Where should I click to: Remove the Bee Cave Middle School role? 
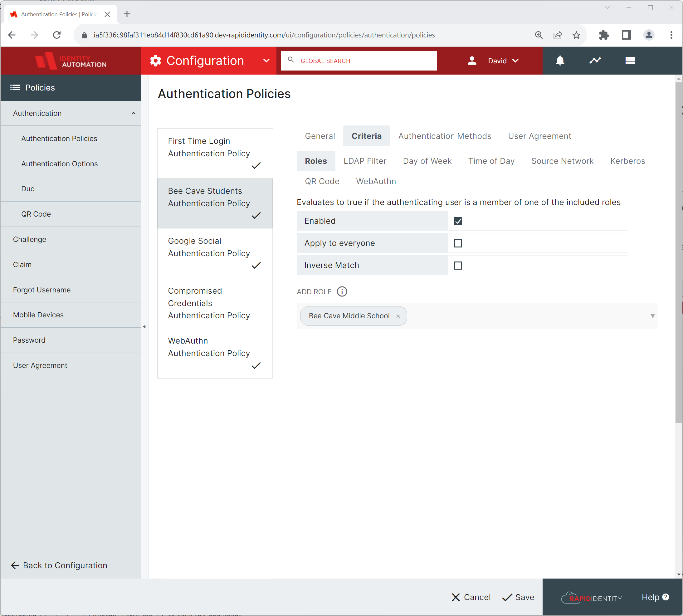(398, 316)
